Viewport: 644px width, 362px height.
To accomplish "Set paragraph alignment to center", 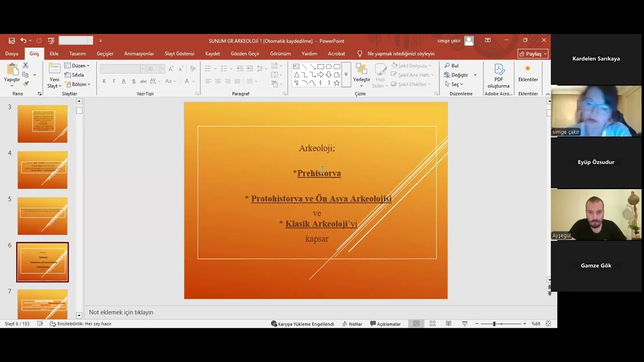I will coord(217,81).
